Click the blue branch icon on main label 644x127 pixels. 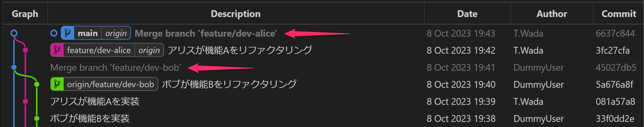pos(68,33)
